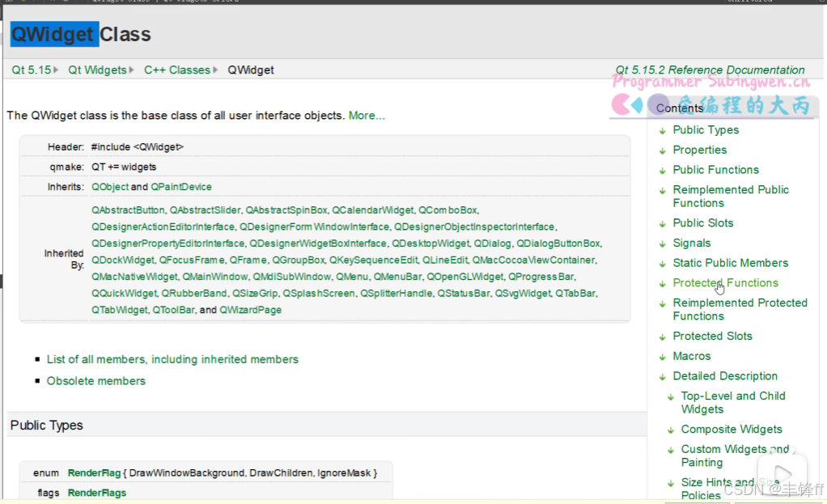Screen dimensions: 827x504
Task: Open List of all members link
Action: [x=172, y=359]
